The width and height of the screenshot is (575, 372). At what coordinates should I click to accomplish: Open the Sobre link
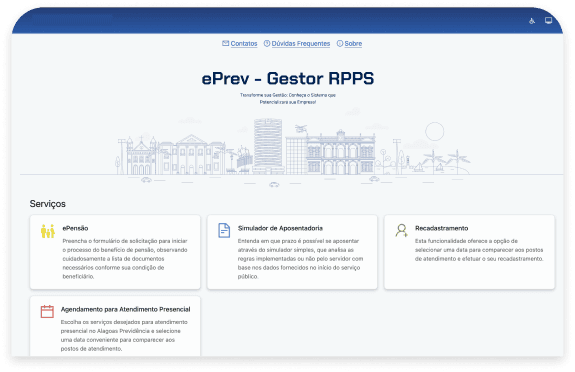tap(353, 44)
